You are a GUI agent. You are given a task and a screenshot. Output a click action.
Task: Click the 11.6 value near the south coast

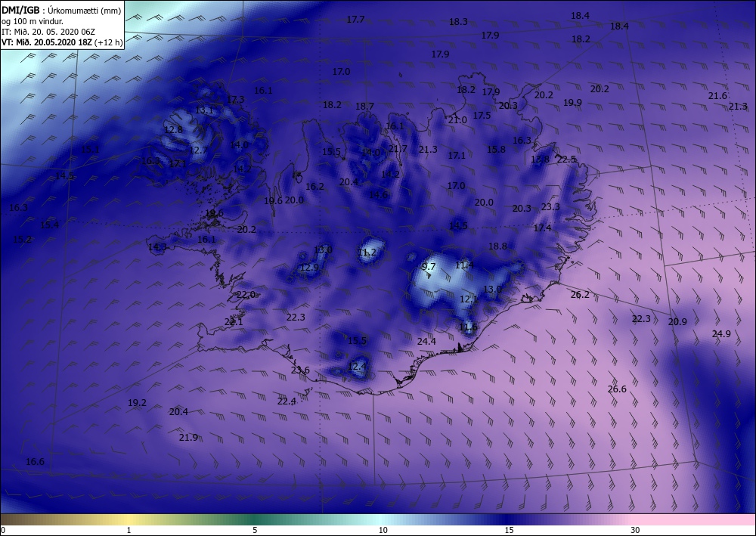pyautogui.click(x=468, y=327)
